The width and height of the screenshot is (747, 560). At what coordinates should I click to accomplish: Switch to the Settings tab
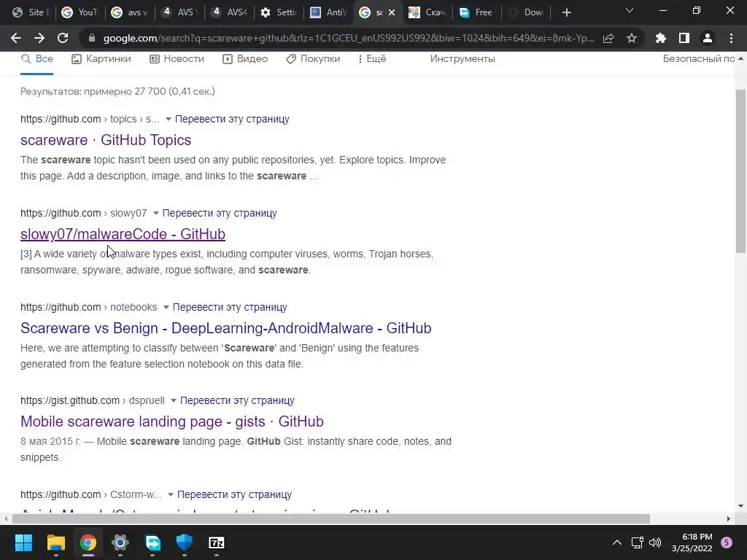[x=279, y=12]
